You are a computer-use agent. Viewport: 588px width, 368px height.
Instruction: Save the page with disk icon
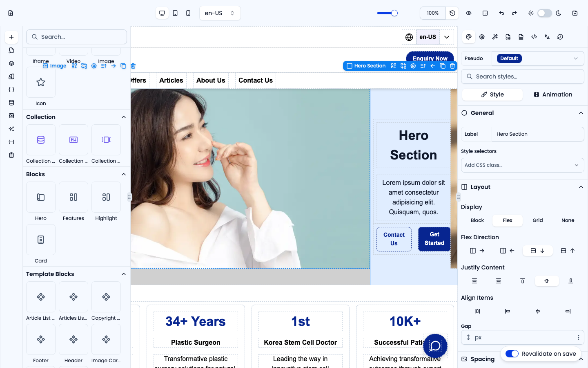pos(575,13)
